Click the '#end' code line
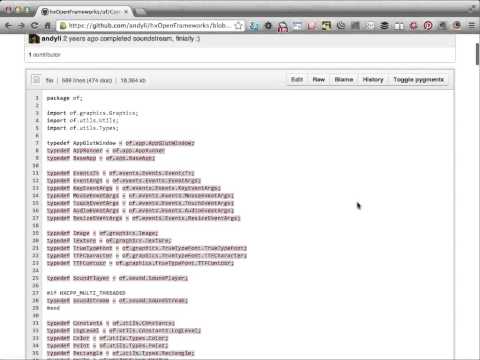The height and width of the screenshot is (360, 480). [53, 308]
